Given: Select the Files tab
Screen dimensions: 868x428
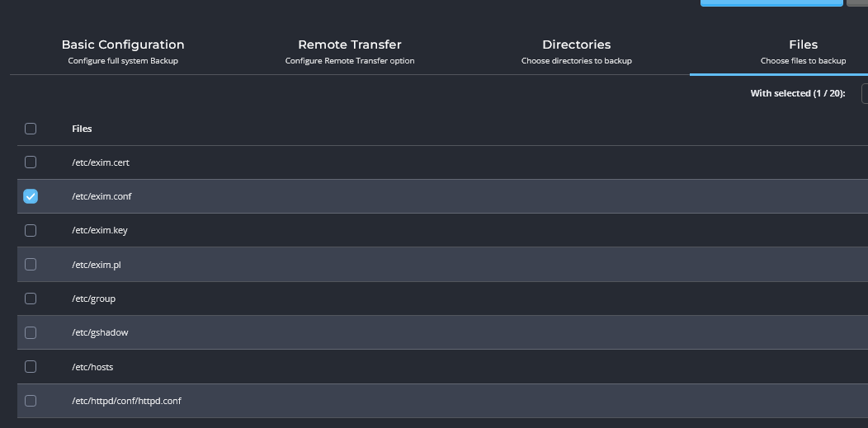Looking at the screenshot, I should point(803,51).
